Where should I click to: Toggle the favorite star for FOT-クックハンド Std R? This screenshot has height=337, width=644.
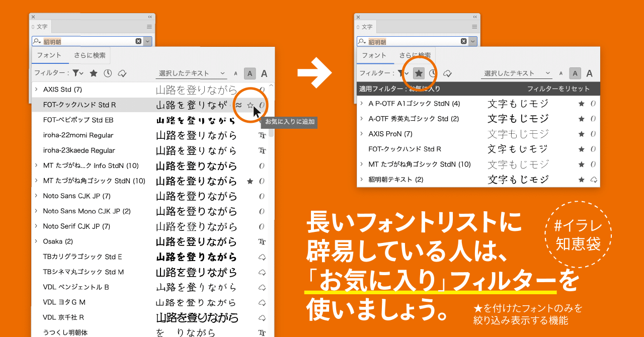[x=250, y=105]
